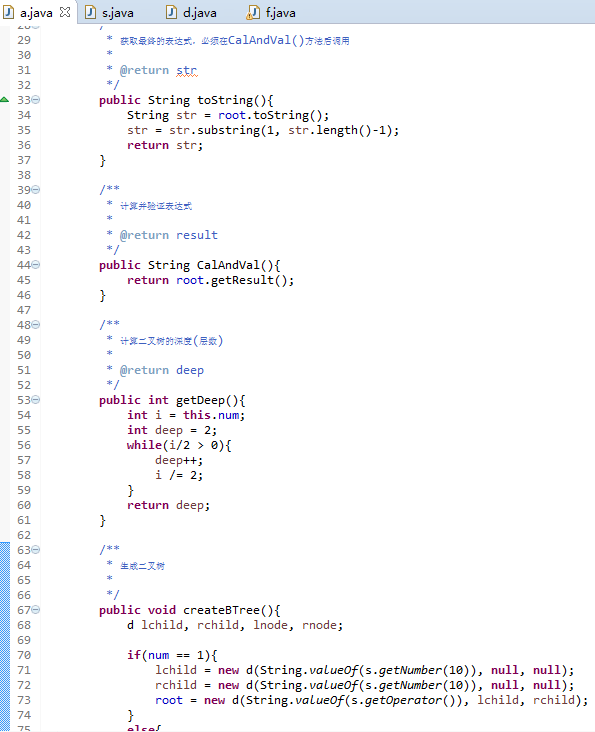Screen dimensions: 595x732
Task: Click the misspelled 'str' in @return comment
Action: point(187,70)
